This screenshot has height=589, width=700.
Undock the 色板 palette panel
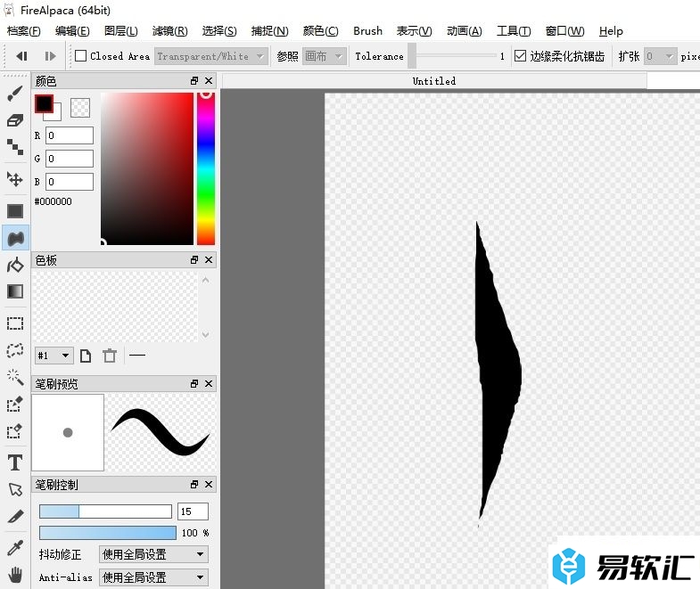194,259
